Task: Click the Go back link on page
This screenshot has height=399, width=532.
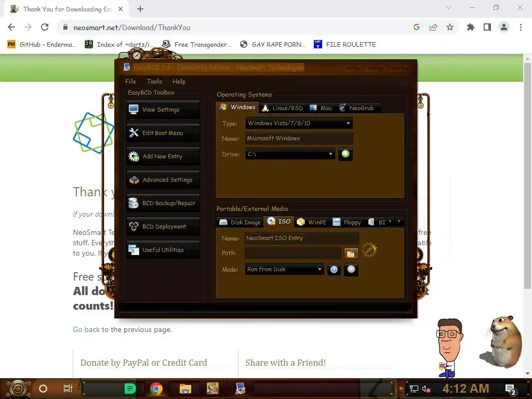Action: (x=86, y=329)
